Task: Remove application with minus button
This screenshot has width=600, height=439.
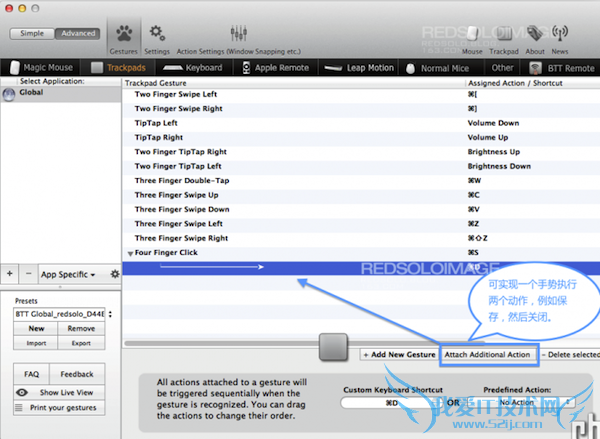Action: (28, 274)
